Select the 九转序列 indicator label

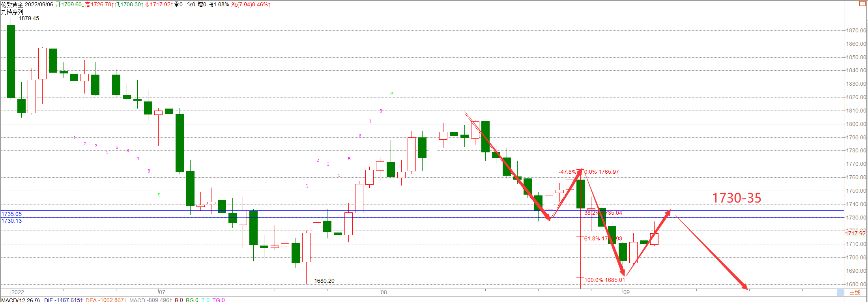point(12,12)
